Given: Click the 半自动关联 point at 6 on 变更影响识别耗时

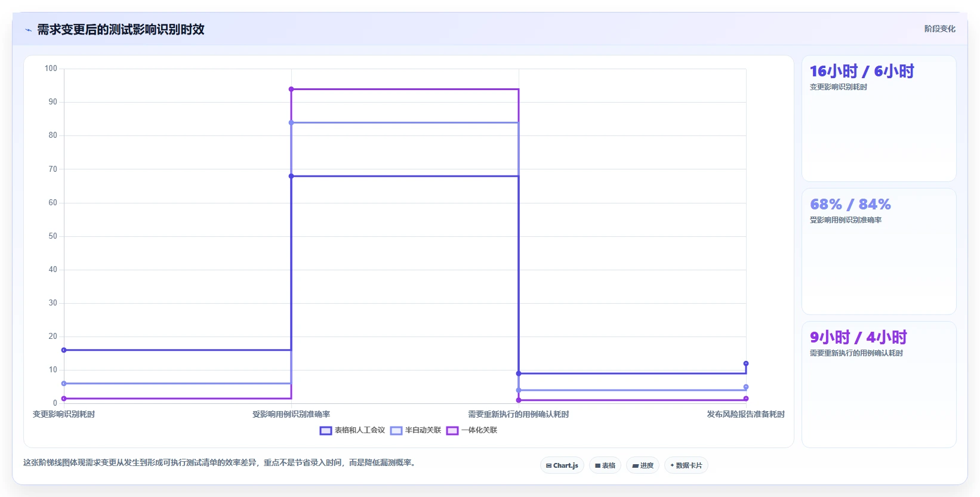Looking at the screenshot, I should pyautogui.click(x=64, y=384).
